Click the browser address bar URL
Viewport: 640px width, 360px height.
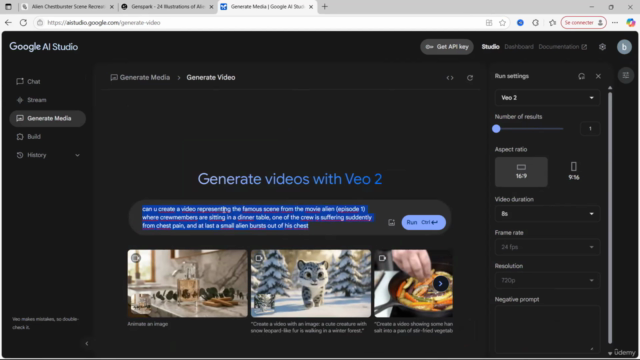(x=104, y=23)
